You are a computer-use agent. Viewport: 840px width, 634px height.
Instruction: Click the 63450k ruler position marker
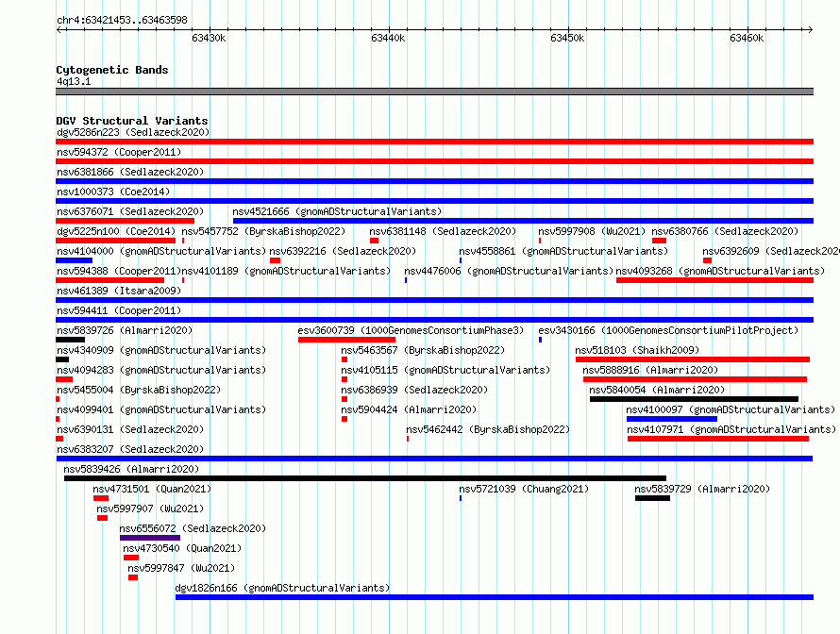567,38
